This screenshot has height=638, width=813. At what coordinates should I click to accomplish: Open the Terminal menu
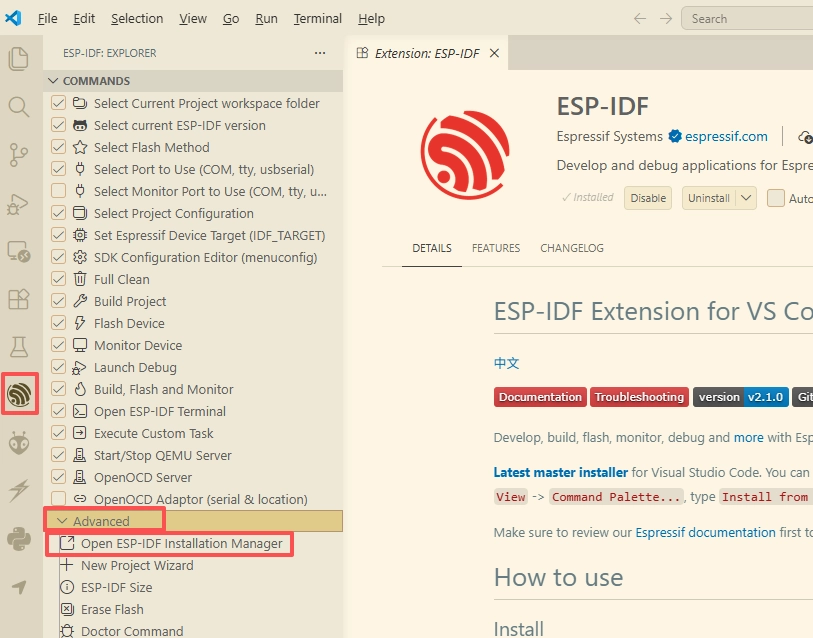[x=317, y=19]
